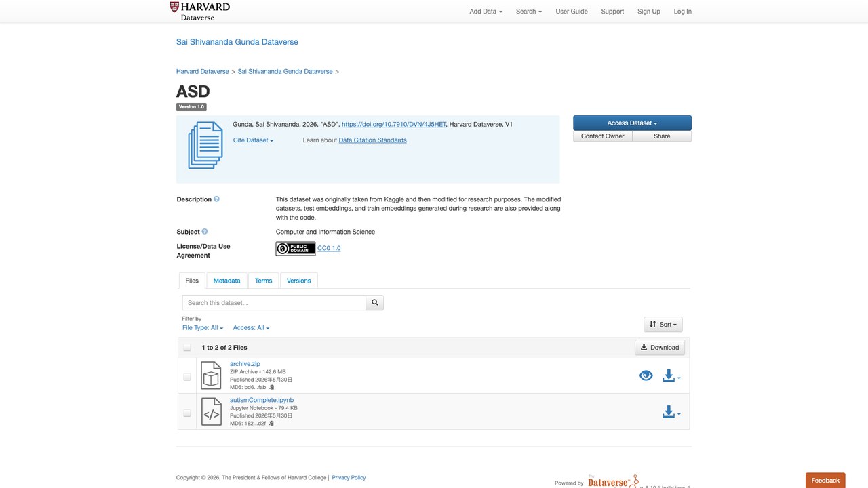Click the autismComplete.ipynb code file icon
The height and width of the screenshot is (488, 868).
tap(212, 412)
